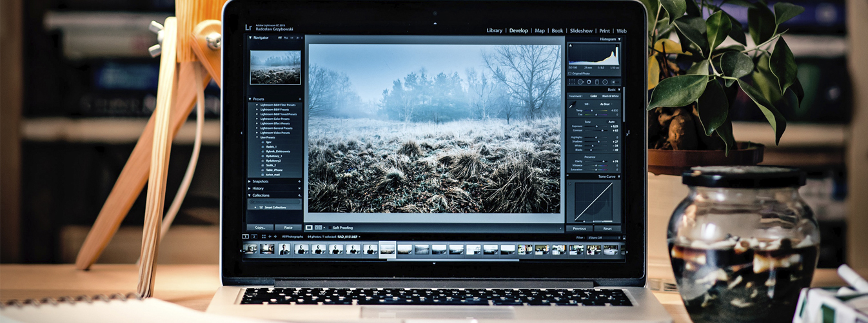Click the Before/After view icon
Image resolution: width=868 pixels, height=323 pixels.
point(318,228)
